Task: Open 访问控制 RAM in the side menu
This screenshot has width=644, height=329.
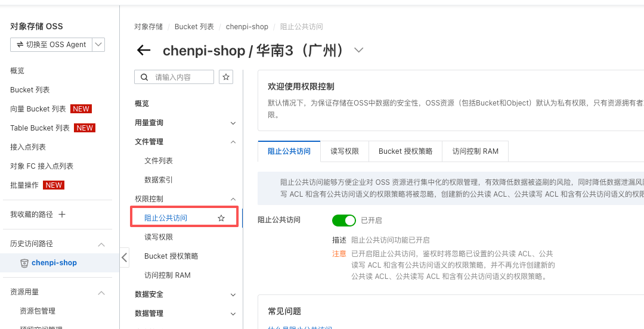Action: coord(167,275)
